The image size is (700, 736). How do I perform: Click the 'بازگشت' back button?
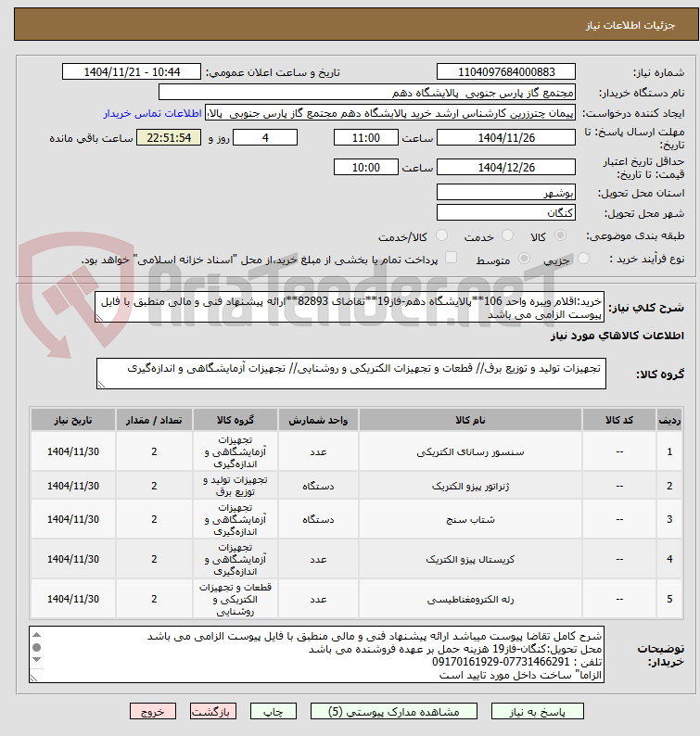click(212, 712)
